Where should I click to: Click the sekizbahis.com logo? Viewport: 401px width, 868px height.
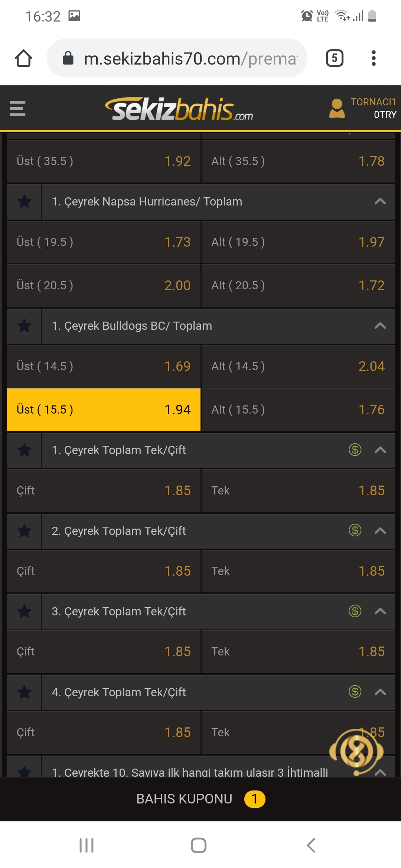[179, 109]
